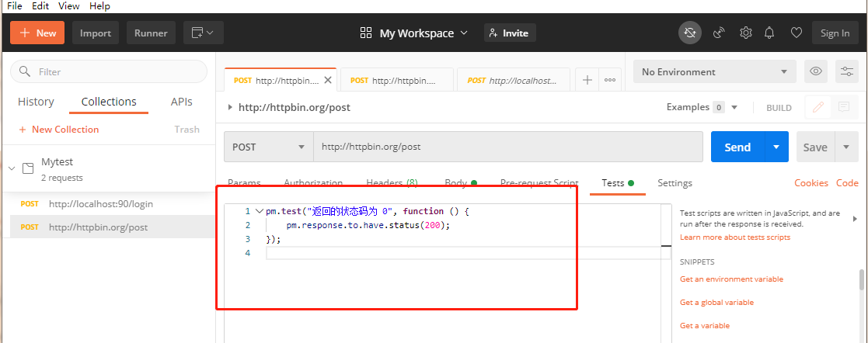The height and width of the screenshot is (343, 868).
Task: Open Learn more about tests scripts link
Action: coord(735,237)
